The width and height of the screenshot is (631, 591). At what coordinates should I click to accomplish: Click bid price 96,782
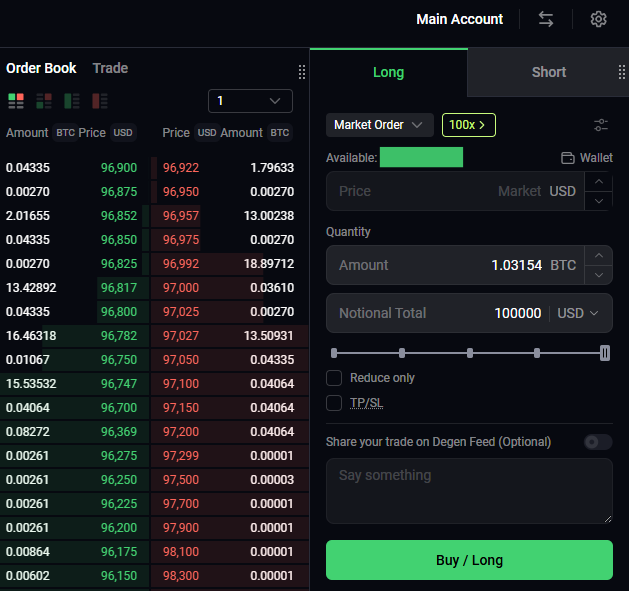pyautogui.click(x=119, y=336)
